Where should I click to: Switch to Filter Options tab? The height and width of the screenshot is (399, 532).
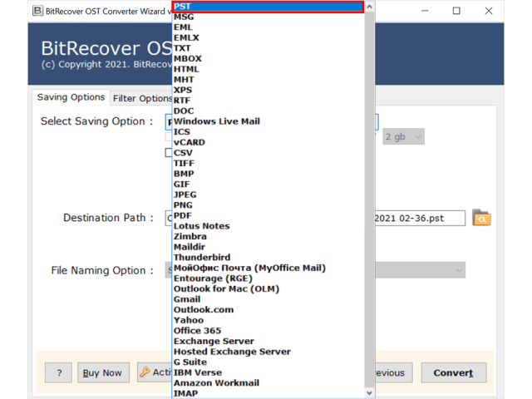142,98
